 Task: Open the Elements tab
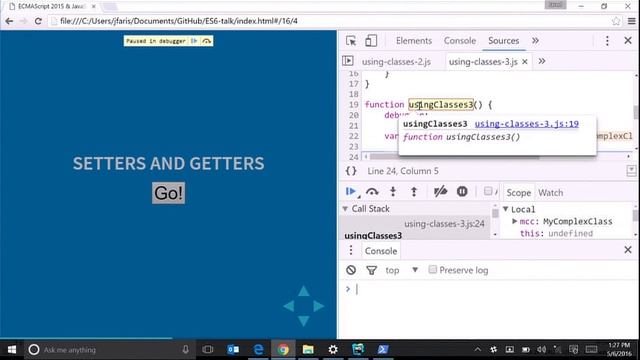413,41
